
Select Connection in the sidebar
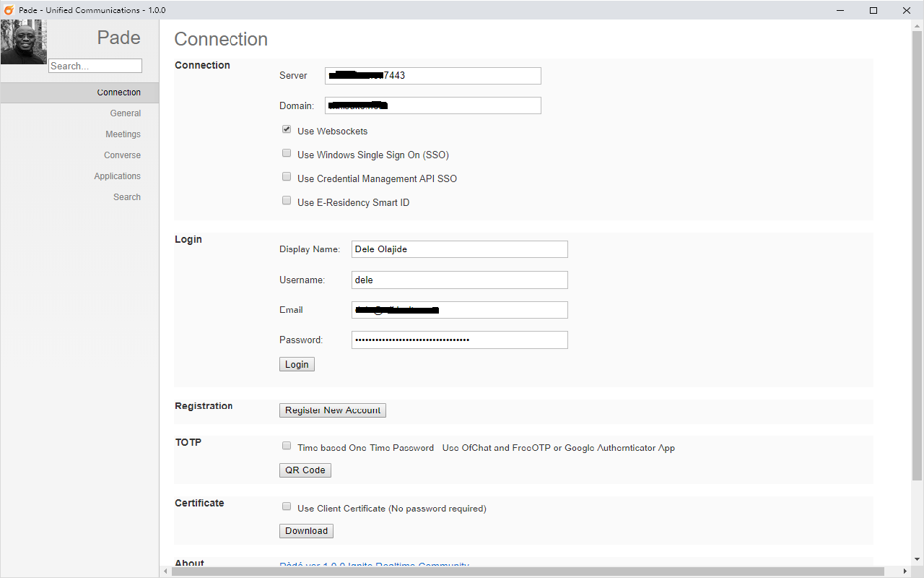click(x=118, y=92)
